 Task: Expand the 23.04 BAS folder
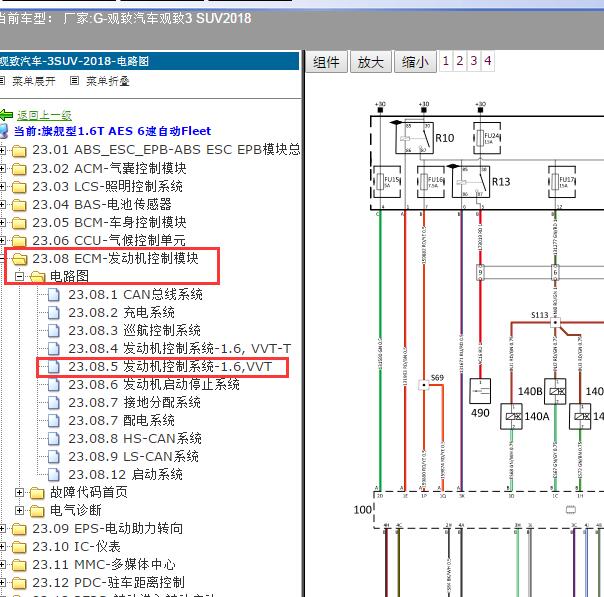2,205
